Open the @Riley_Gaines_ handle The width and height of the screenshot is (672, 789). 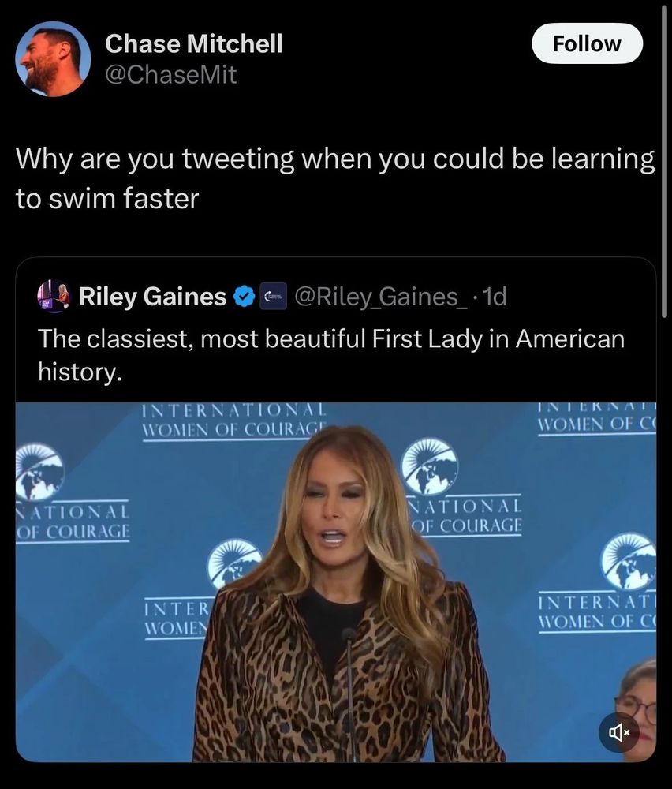pyautogui.click(x=379, y=297)
